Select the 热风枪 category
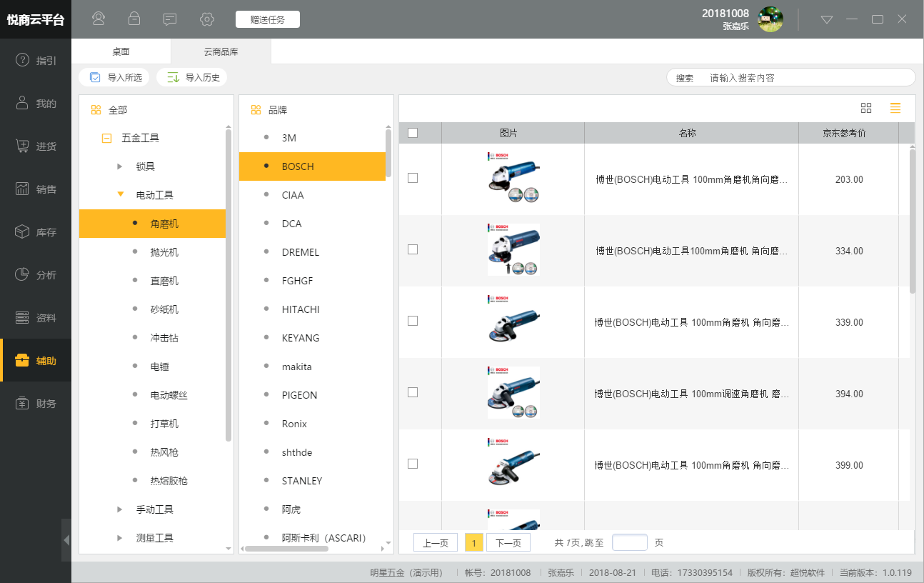 tap(152, 452)
